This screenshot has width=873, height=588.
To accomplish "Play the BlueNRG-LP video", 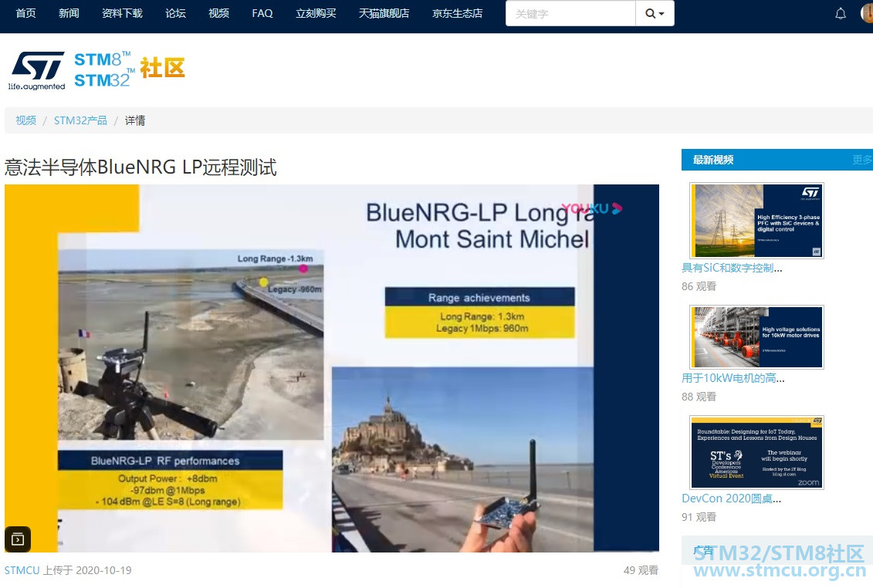I will pyautogui.click(x=332, y=368).
